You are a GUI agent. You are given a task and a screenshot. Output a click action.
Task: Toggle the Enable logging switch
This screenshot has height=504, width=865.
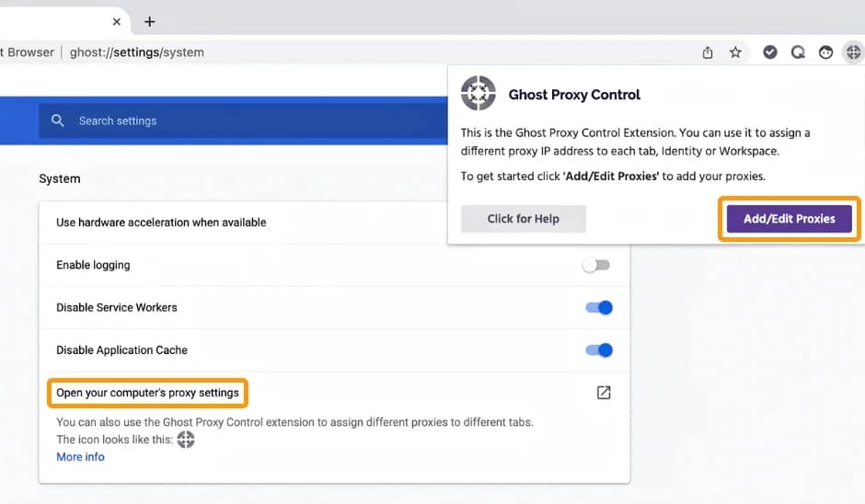point(596,265)
